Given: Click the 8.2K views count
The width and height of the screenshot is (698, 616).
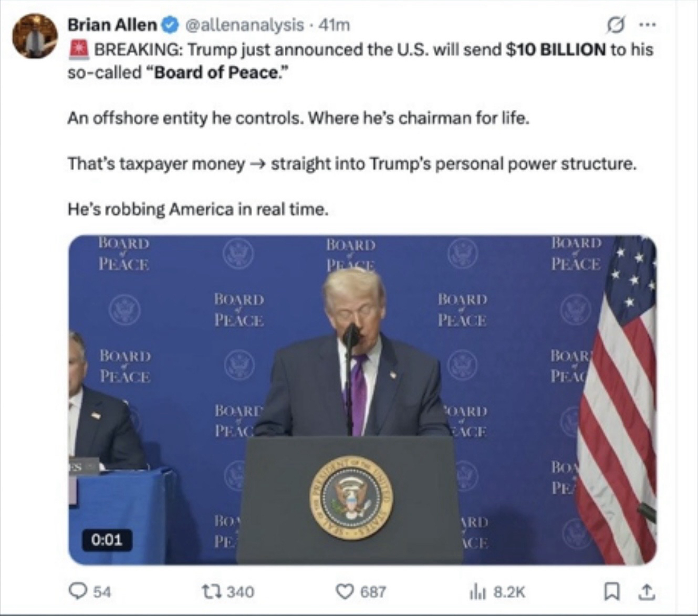Looking at the screenshot, I should (x=509, y=592).
